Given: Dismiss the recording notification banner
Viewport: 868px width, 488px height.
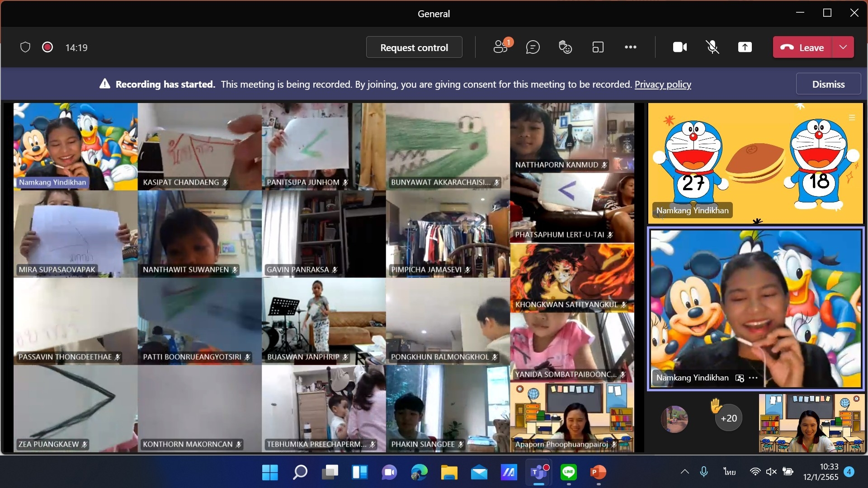Looking at the screenshot, I should [x=828, y=84].
